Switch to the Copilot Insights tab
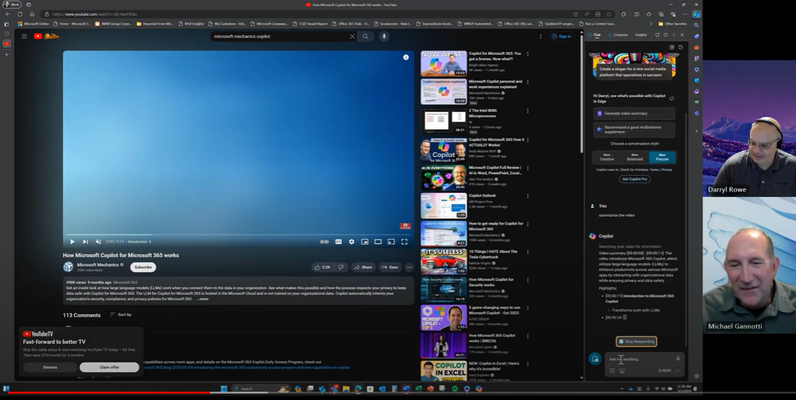796x400 pixels. (641, 35)
